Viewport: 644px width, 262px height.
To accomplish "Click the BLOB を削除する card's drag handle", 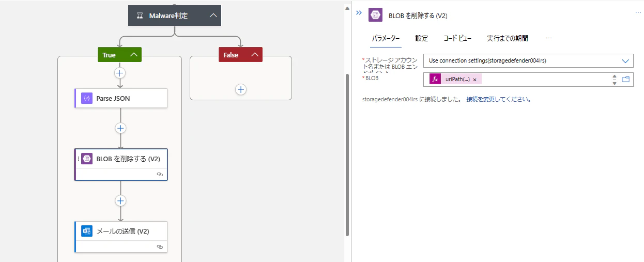I will point(78,159).
